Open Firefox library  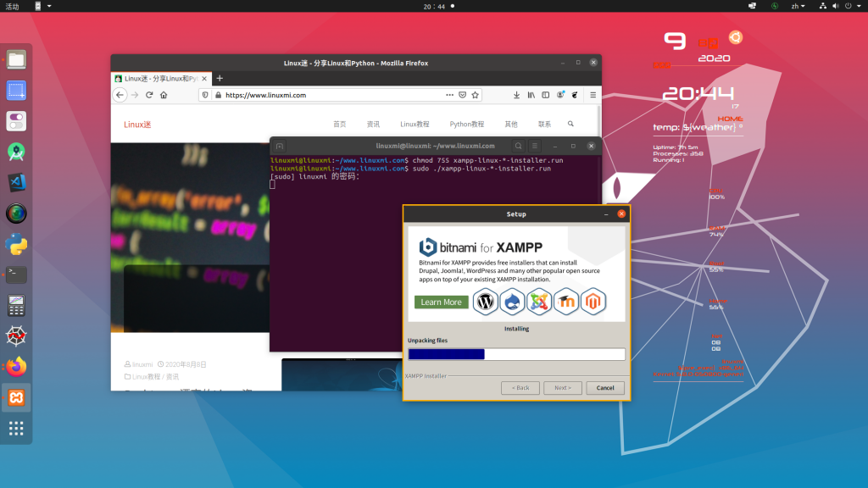(531, 95)
